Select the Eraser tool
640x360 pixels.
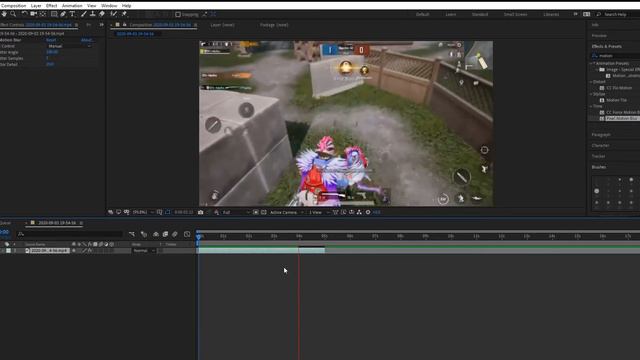point(102,14)
